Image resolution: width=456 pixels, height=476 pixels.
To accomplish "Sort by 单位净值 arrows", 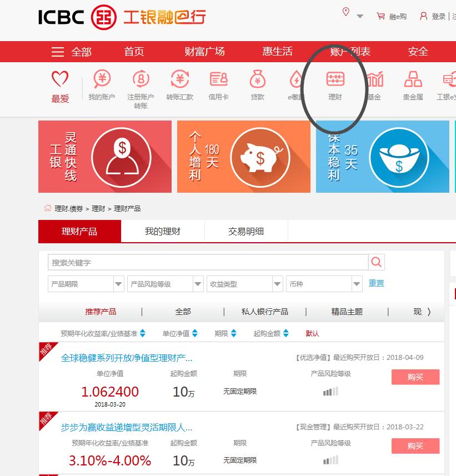I will [x=195, y=333].
